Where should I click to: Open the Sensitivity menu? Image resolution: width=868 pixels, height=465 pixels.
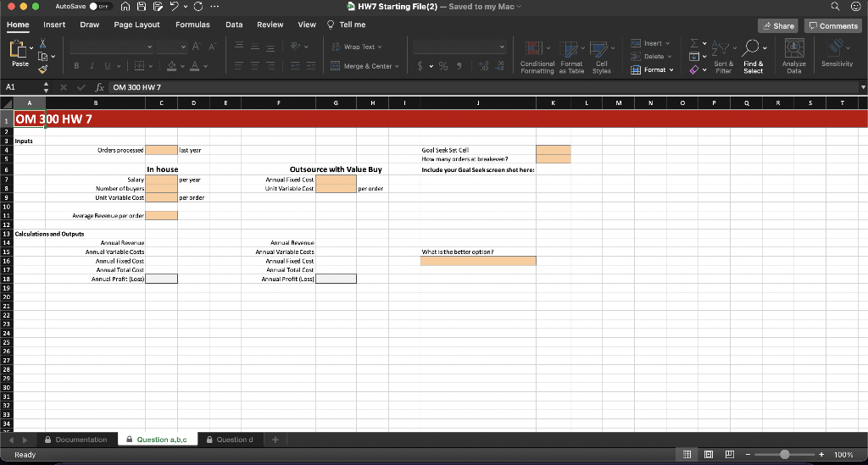[x=837, y=53]
